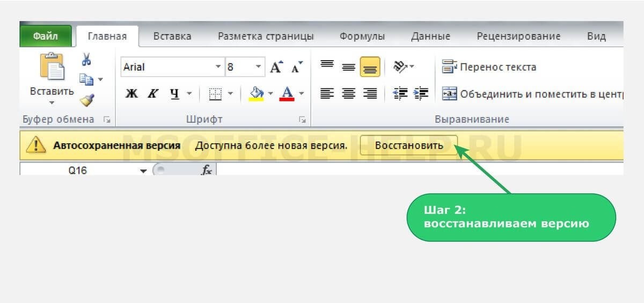Switch to the Вид tab
Screen dimensions: 644x303
pyautogui.click(x=596, y=36)
